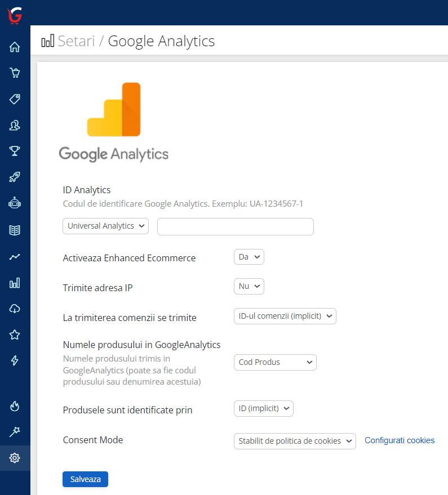
Task: Click the price tag products icon
Action: click(15, 99)
